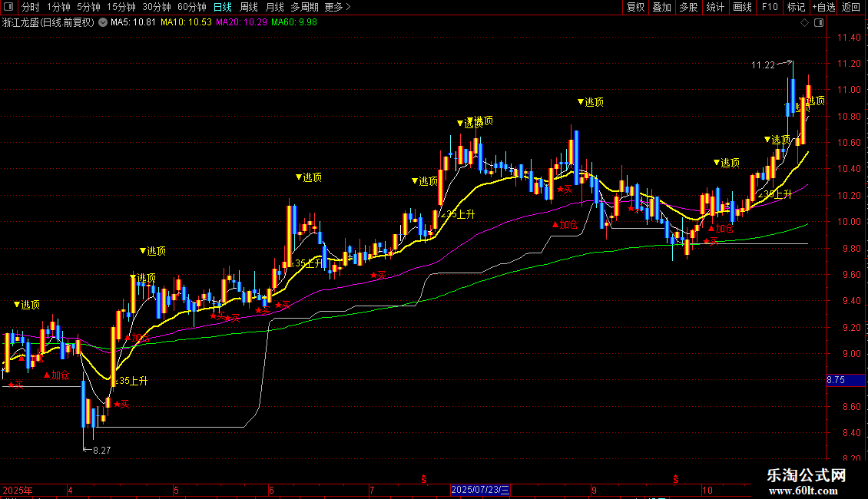Click the 2025年 label on time axis
This screenshot has width=868, height=499.
click(x=17, y=490)
